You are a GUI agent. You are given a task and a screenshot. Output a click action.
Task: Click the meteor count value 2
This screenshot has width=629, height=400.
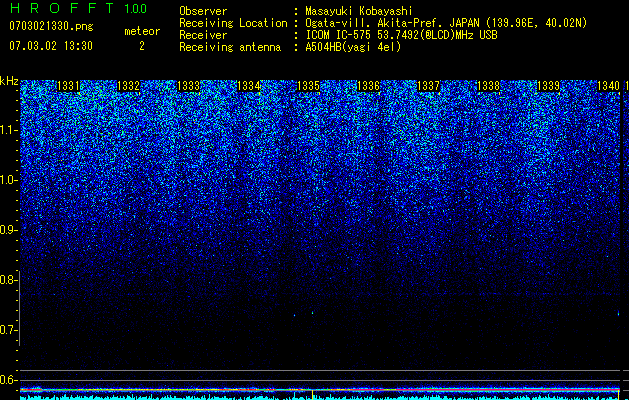142,46
